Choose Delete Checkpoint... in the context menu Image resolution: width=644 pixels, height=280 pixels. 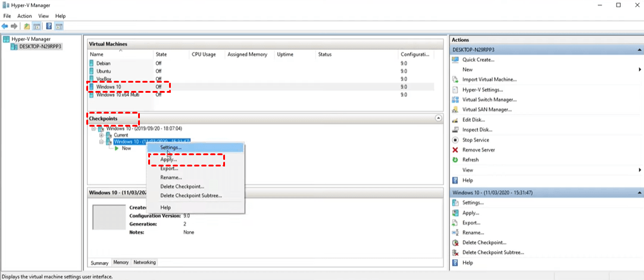click(x=195, y=187)
